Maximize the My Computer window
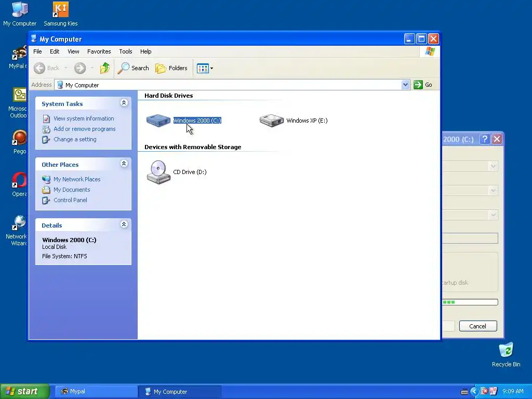Viewport: 532px width, 399px height. (421, 39)
